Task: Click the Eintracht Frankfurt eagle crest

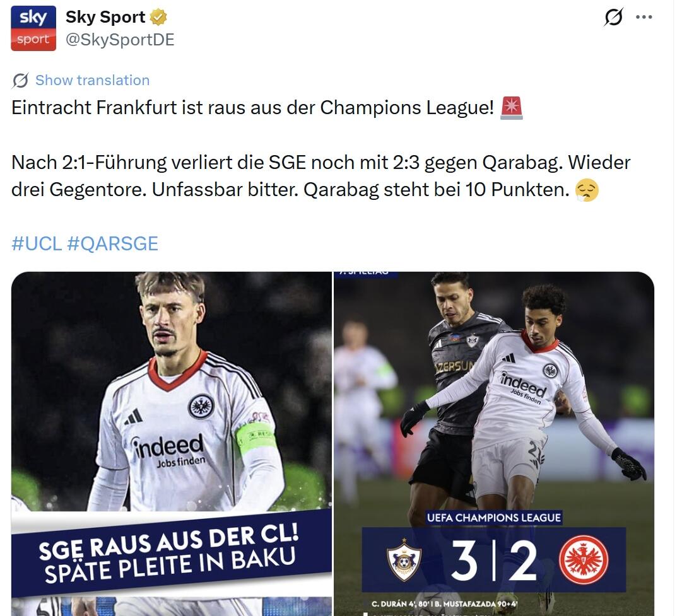Action: [x=584, y=560]
